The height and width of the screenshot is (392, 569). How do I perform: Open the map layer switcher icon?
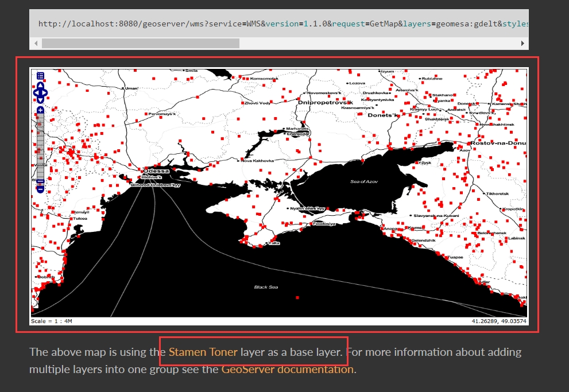pos(40,76)
